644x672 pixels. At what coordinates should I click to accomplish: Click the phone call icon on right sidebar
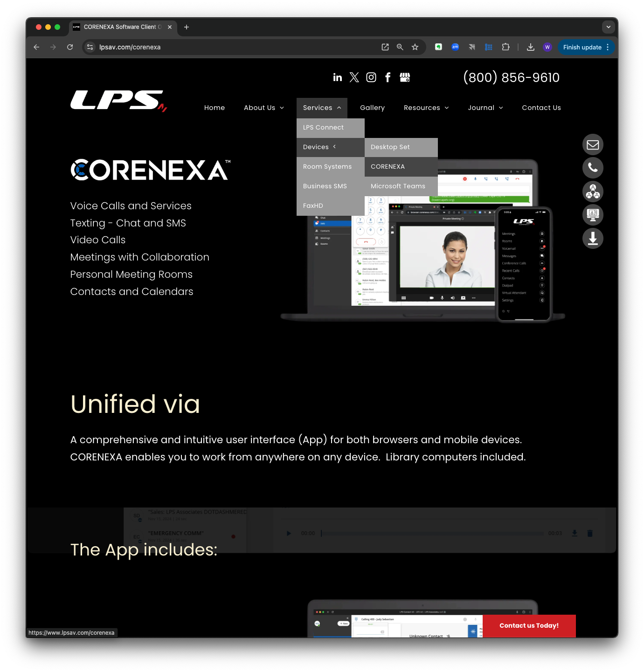(x=592, y=168)
